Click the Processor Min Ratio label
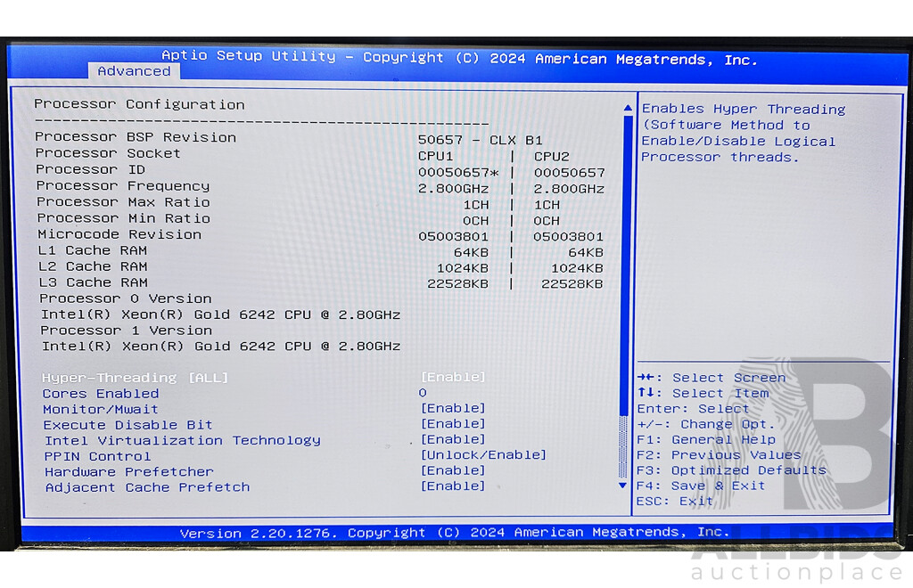 pos(123,218)
